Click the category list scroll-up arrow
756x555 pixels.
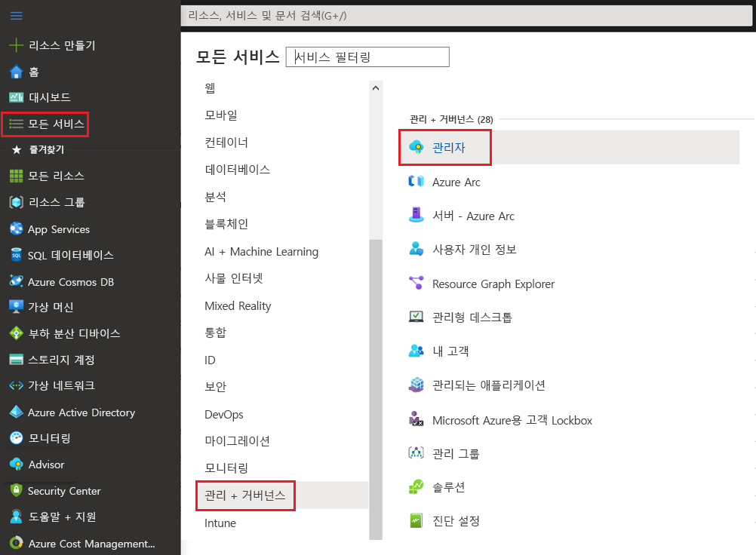[x=376, y=88]
